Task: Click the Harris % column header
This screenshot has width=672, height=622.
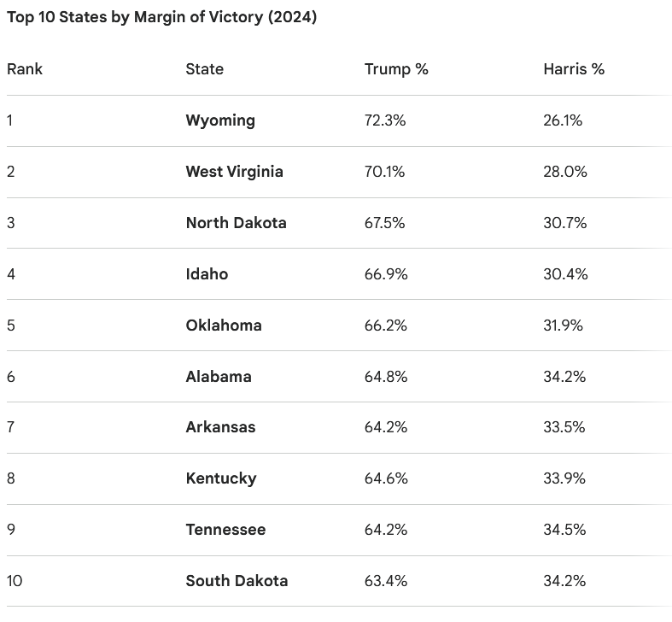Action: pyautogui.click(x=574, y=69)
